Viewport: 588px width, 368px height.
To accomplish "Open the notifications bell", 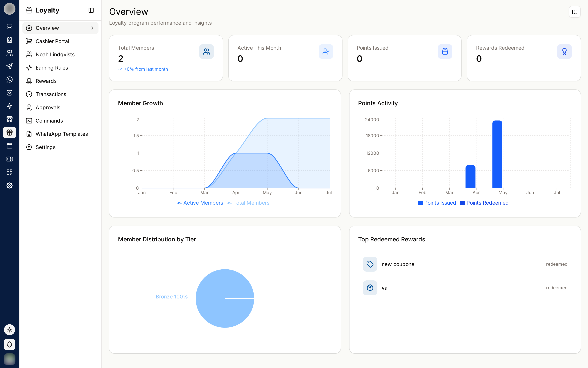I will tap(10, 344).
